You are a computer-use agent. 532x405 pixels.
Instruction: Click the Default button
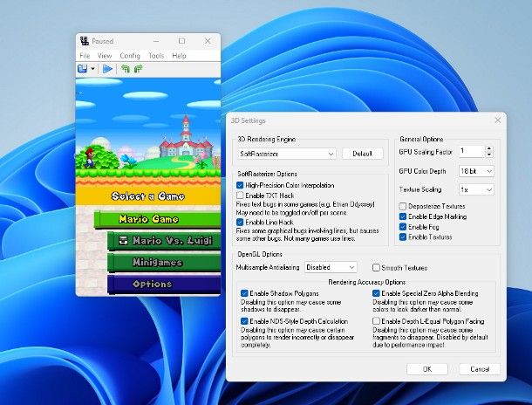362,154
